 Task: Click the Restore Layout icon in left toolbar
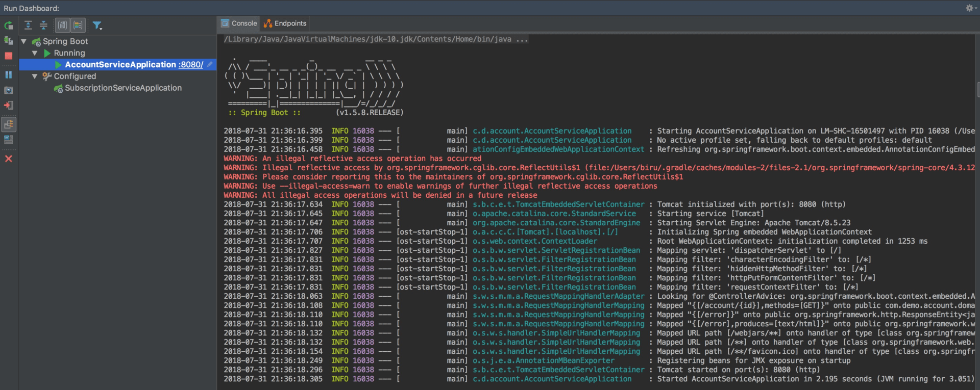coord(9,140)
